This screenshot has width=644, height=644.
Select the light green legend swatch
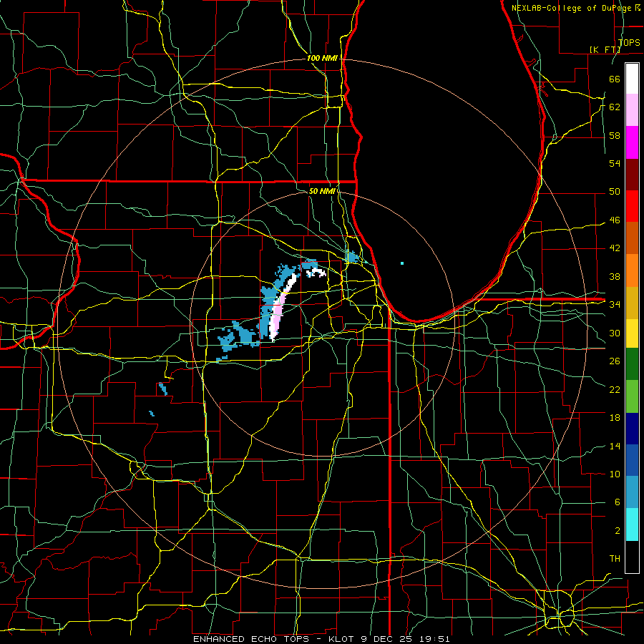coord(632,396)
